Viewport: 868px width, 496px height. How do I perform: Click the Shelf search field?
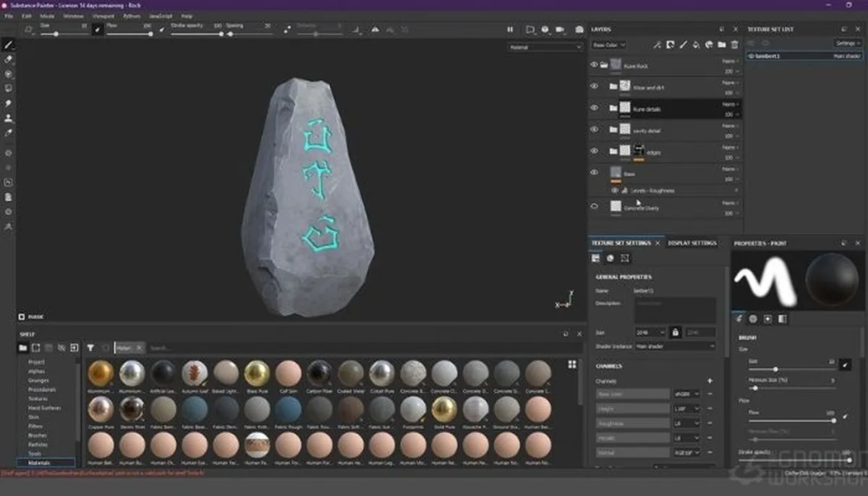pyautogui.click(x=354, y=348)
